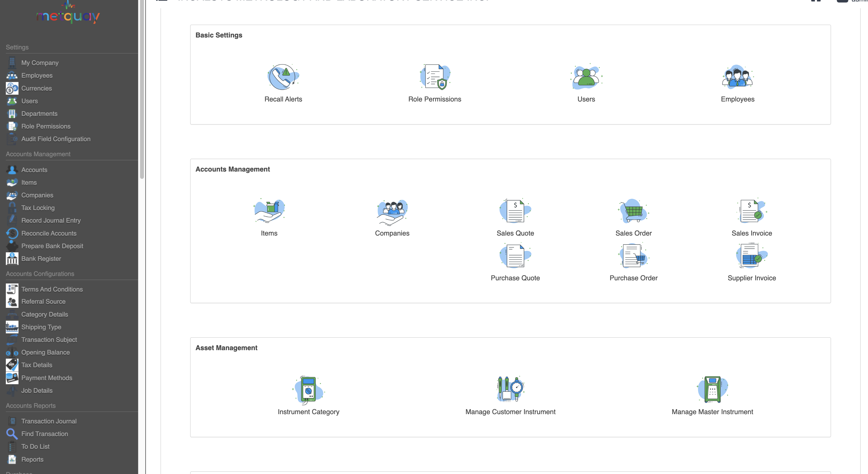The height and width of the screenshot is (474, 868).
Task: Open the Recall Alerts phone icon
Action: [283, 77]
